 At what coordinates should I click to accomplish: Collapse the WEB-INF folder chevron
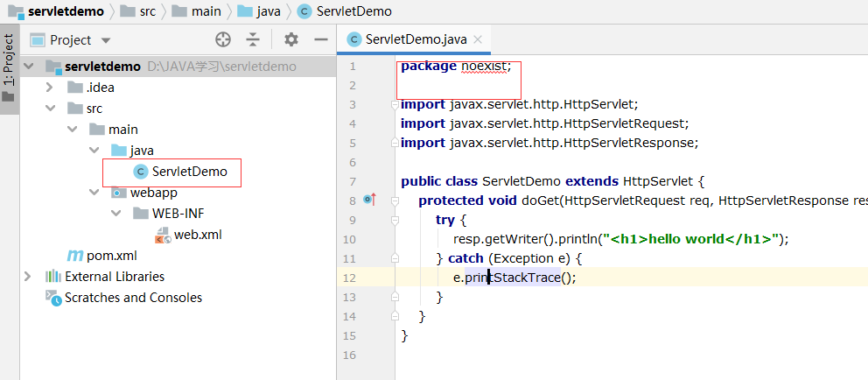tap(115, 214)
